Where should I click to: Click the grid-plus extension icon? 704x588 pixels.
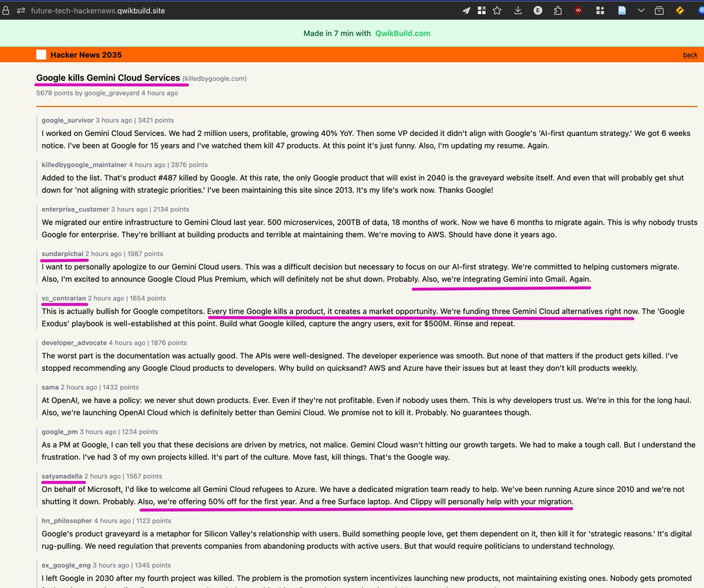pos(600,11)
